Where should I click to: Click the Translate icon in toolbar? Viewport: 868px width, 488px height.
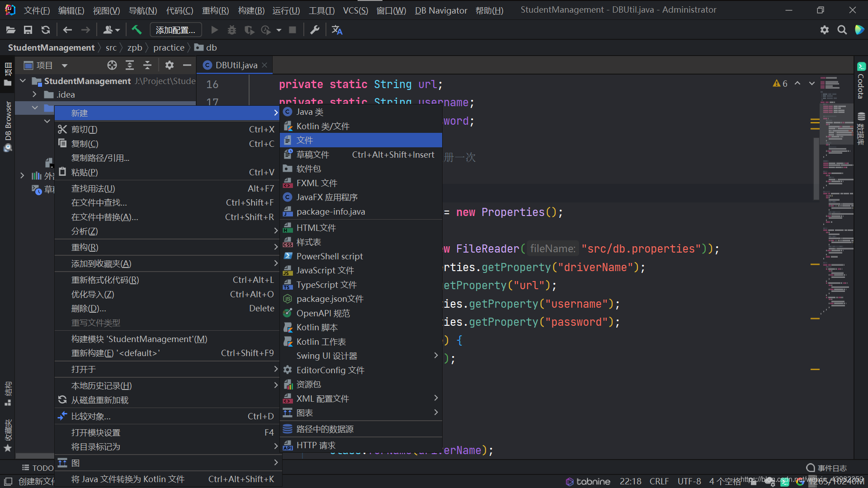click(x=337, y=30)
